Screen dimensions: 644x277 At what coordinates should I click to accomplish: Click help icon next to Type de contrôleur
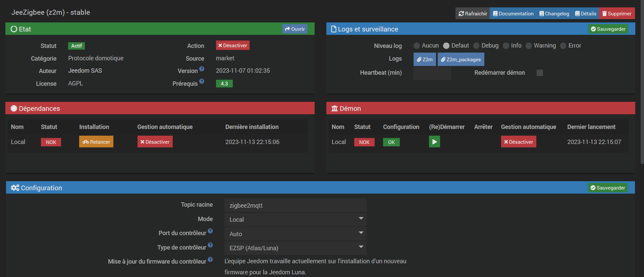210,245
